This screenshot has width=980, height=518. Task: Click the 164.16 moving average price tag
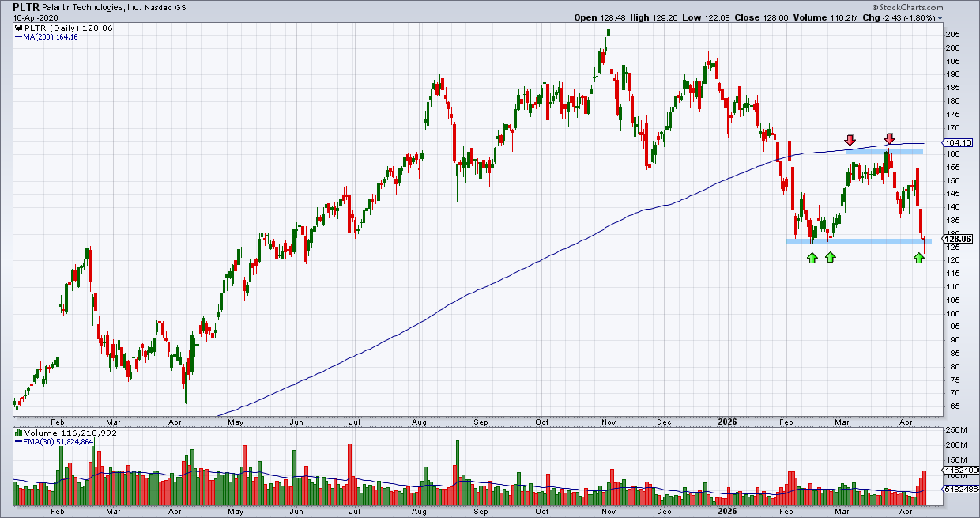(x=955, y=143)
